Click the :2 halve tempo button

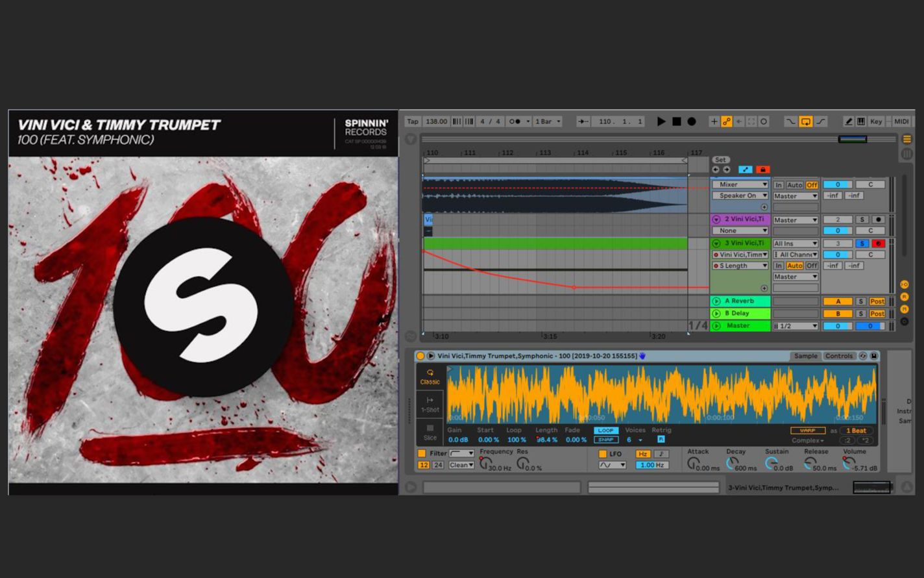pyautogui.click(x=847, y=440)
